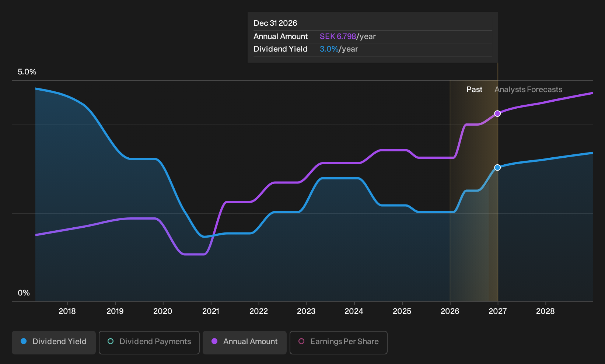Click the blue Dividend Yield data point marker
This screenshot has height=364, width=605.
coord(497,168)
